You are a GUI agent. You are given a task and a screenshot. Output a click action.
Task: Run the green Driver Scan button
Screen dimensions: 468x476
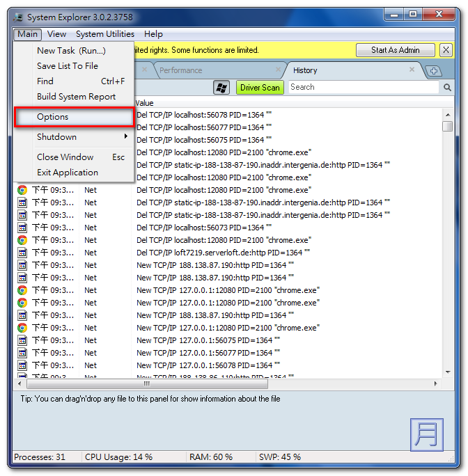pyautogui.click(x=260, y=88)
